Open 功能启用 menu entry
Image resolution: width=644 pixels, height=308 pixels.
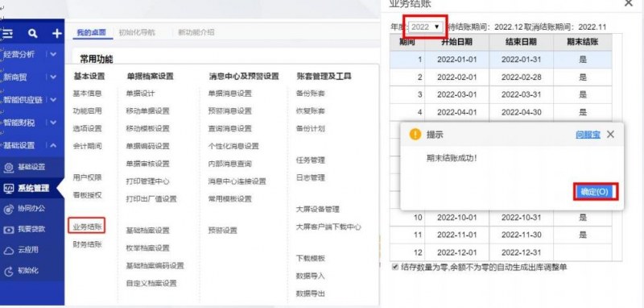point(87,111)
